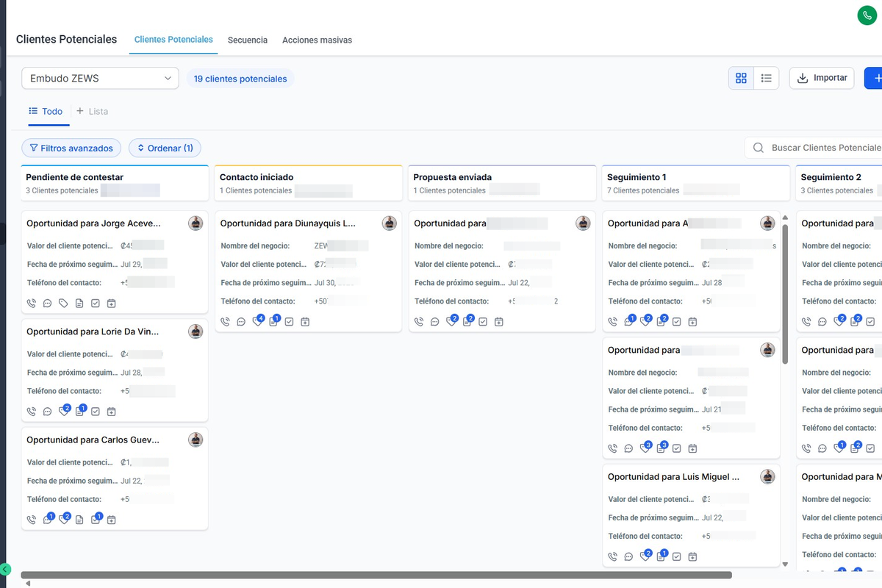Open the Embudo ZEWS pipeline dropdown

100,79
